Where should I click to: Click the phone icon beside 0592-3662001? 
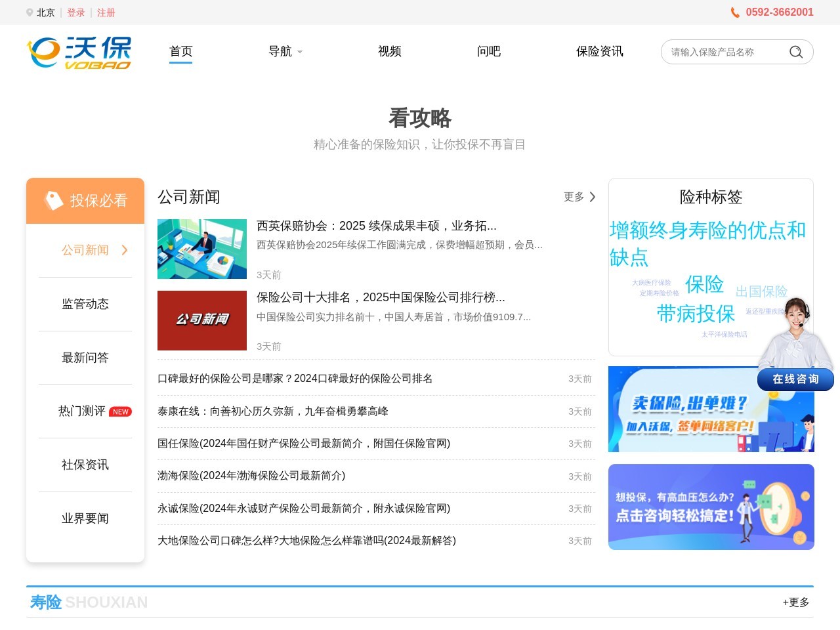click(735, 12)
